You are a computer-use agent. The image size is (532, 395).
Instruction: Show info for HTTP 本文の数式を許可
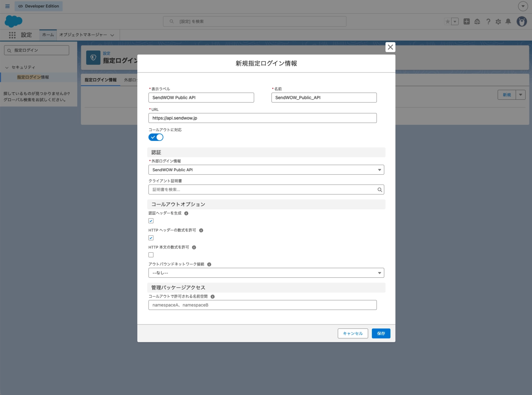coord(194,247)
